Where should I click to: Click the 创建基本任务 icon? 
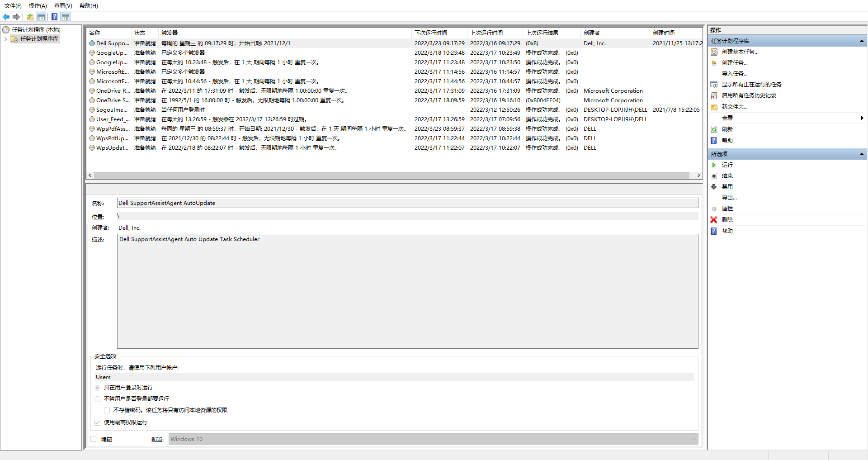714,52
